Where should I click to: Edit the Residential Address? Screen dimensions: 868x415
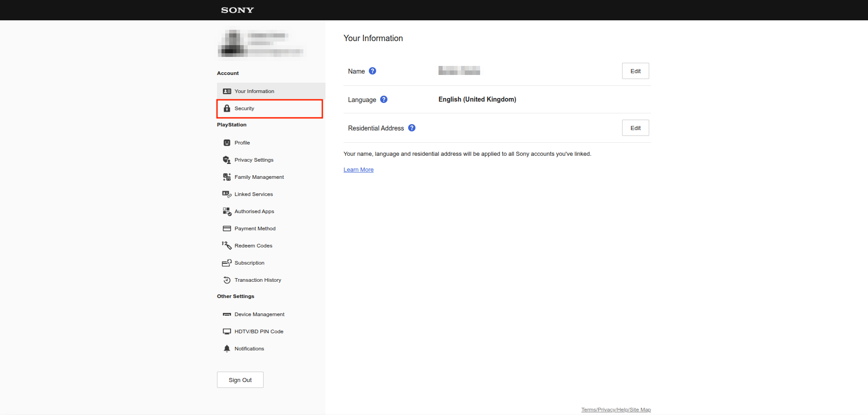(x=636, y=128)
